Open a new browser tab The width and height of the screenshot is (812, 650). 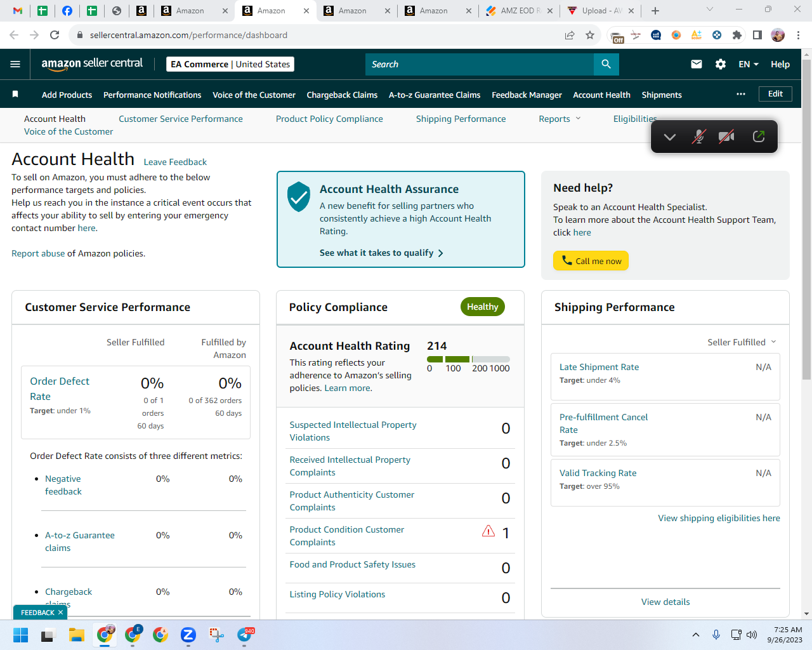655,11
